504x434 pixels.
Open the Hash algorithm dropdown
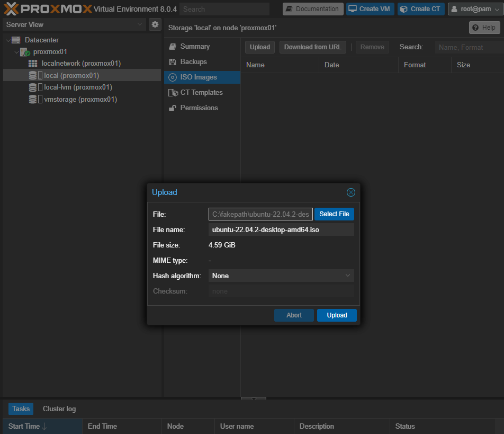pos(281,276)
